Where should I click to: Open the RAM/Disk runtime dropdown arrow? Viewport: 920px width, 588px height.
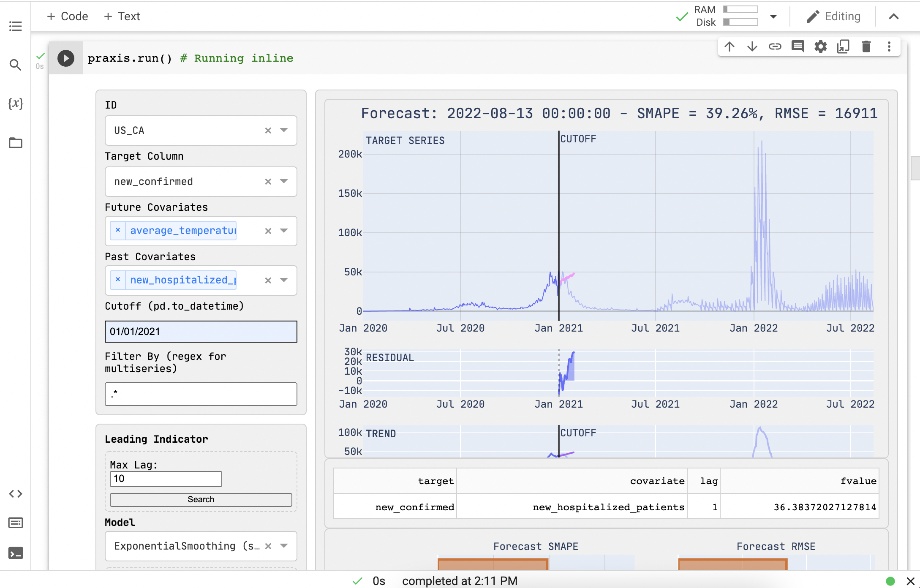click(773, 16)
